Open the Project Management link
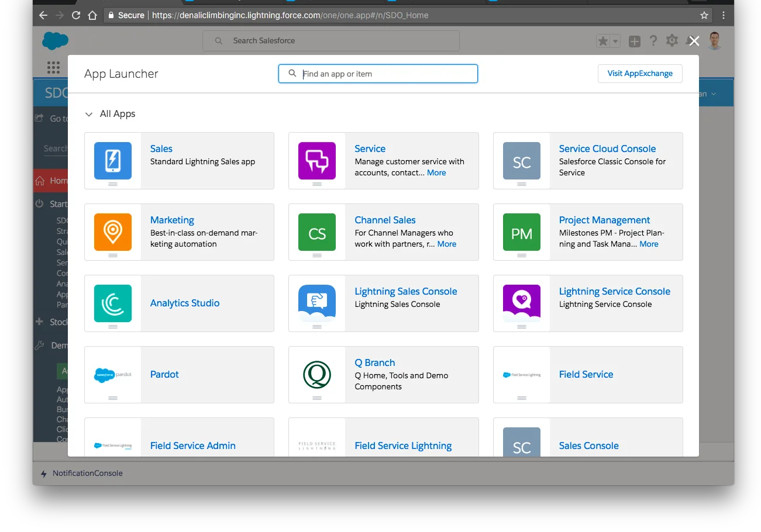Image resolution: width=761 pixels, height=532 pixels. coord(604,220)
